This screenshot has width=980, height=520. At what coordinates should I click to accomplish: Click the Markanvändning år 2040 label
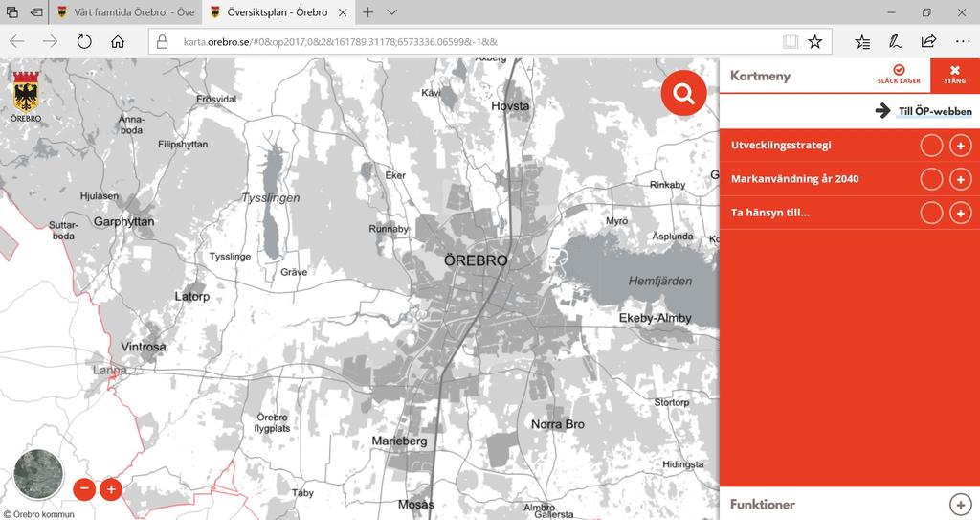pos(795,179)
